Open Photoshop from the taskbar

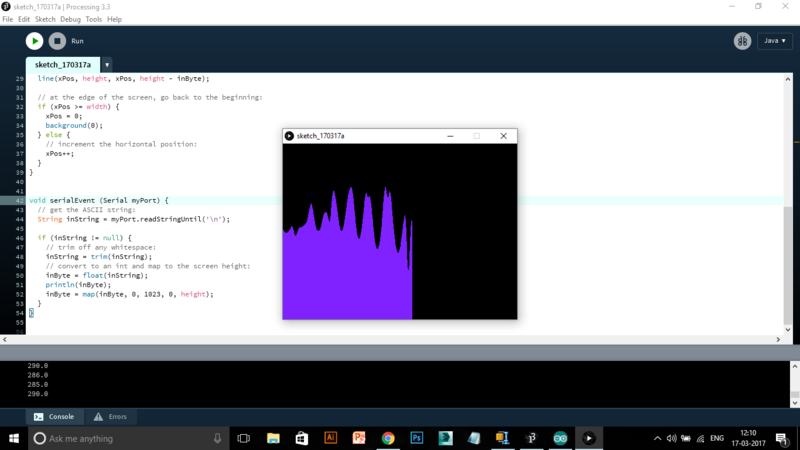[x=417, y=438]
